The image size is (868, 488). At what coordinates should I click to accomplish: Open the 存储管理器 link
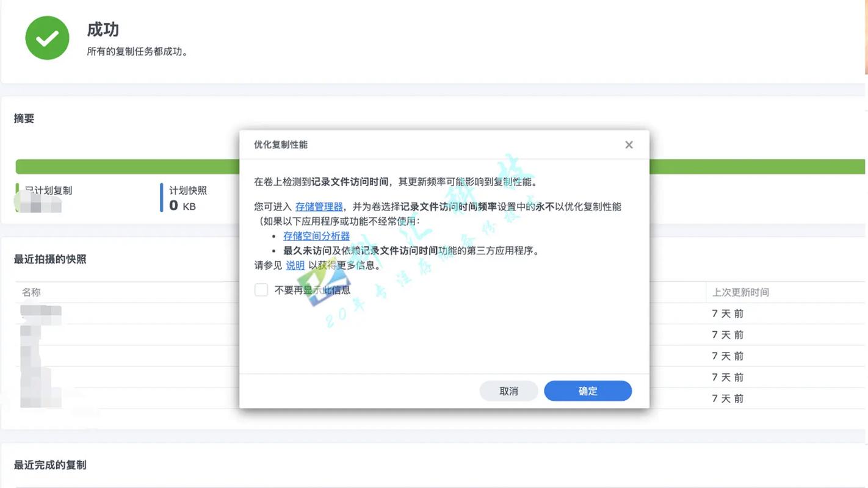(x=320, y=206)
